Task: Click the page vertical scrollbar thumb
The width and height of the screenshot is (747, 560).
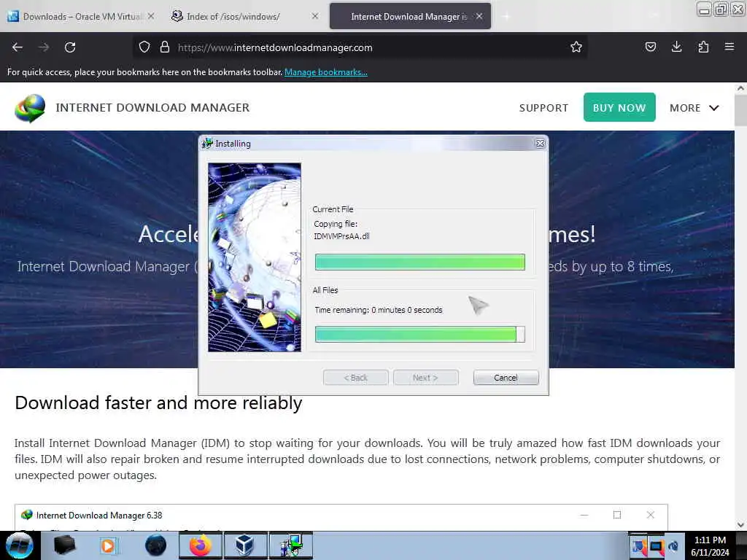Action: pyautogui.click(x=740, y=111)
